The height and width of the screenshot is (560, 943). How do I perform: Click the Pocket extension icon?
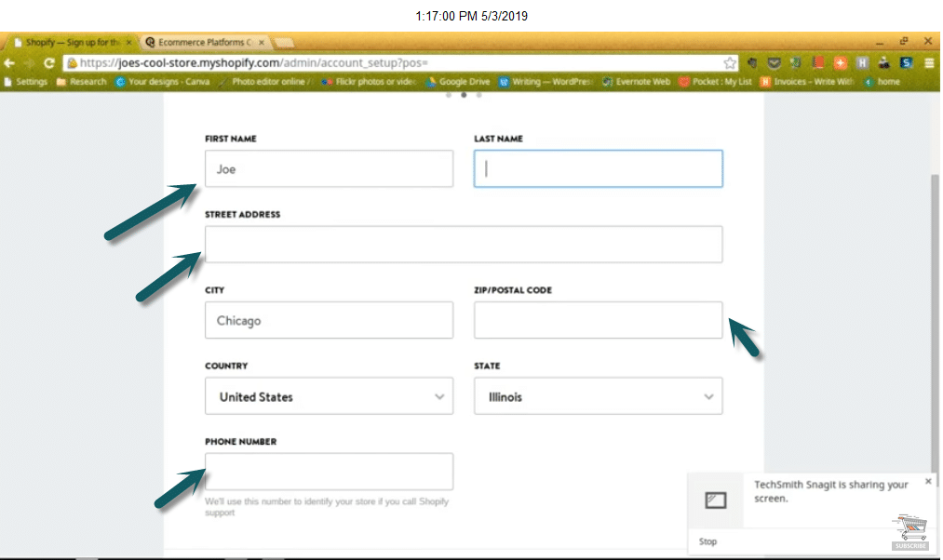coord(775,63)
